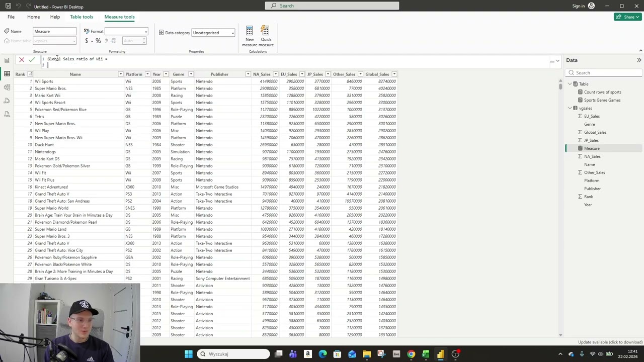
Task: Open Name column filter dropdown
Action: 120,74
